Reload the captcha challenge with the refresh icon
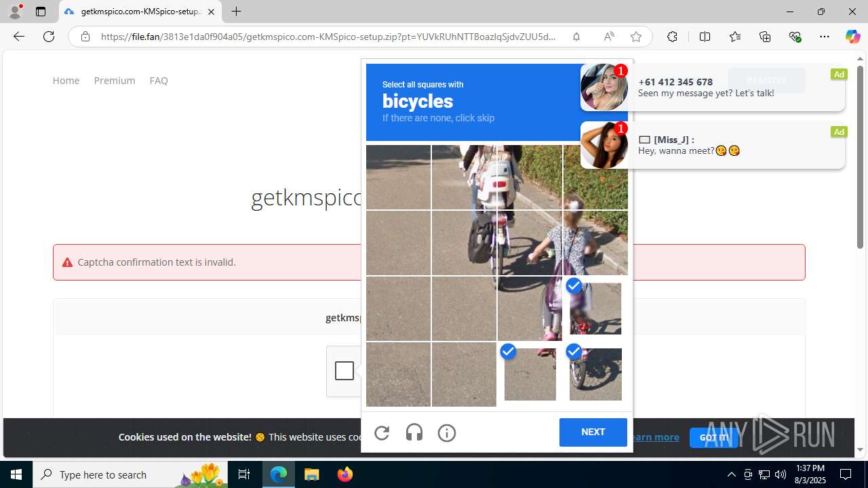This screenshot has width=868, height=488. pos(382,433)
